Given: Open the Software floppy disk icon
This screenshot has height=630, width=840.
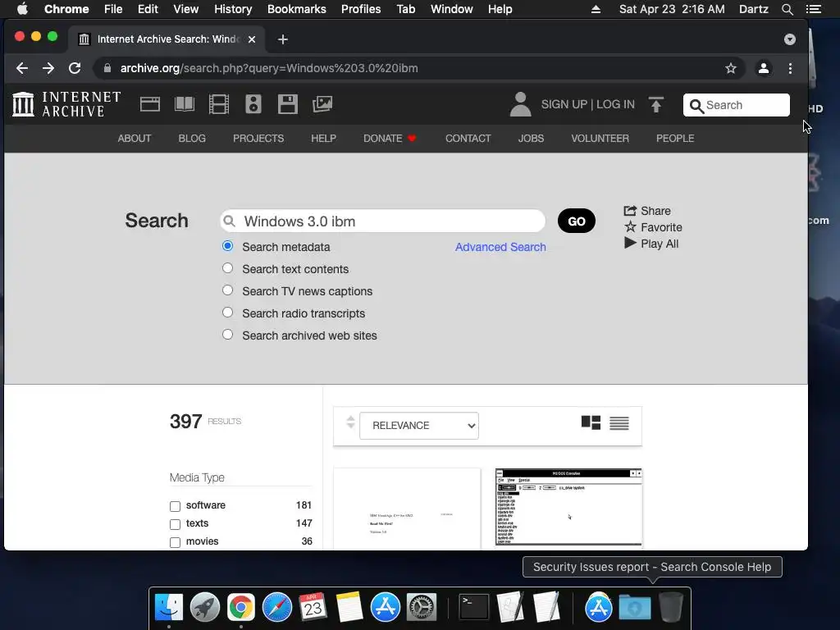Looking at the screenshot, I should click(288, 104).
